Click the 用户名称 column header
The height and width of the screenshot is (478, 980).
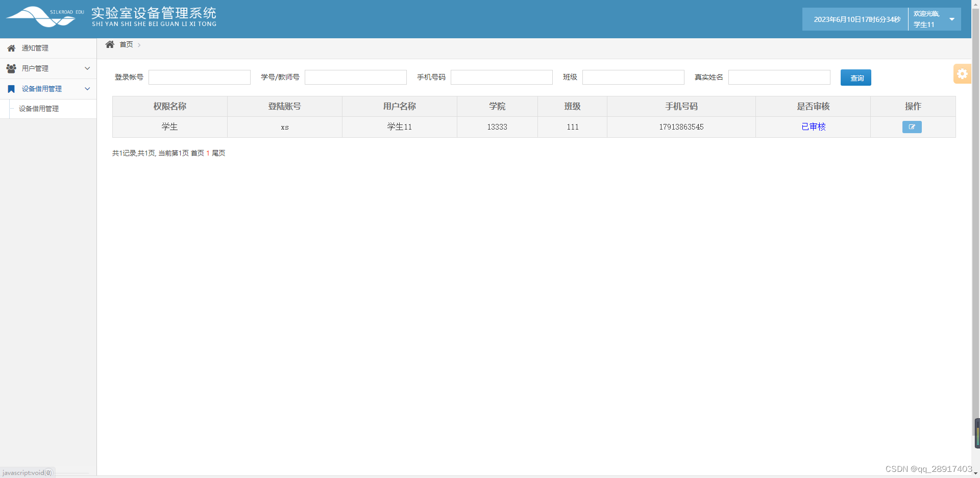[x=400, y=107]
